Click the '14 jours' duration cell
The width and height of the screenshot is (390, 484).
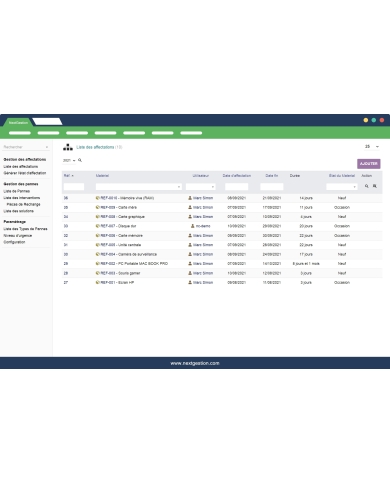(306, 198)
